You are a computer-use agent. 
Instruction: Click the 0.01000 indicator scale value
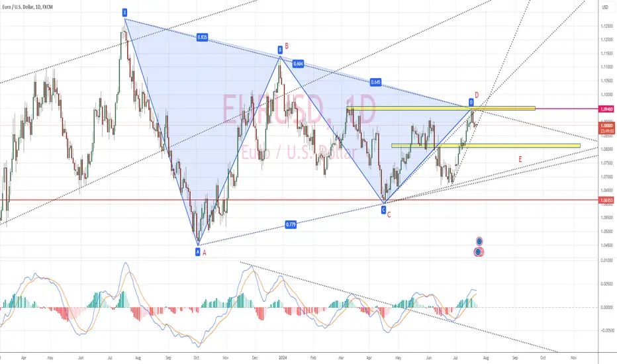point(606,261)
